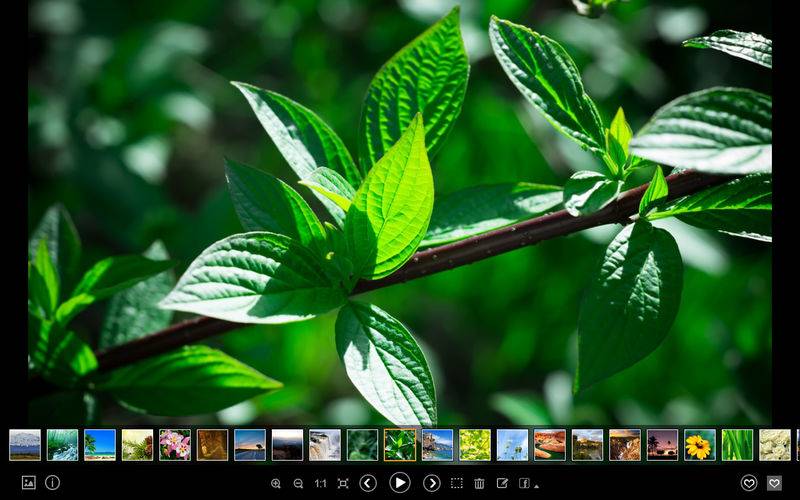This screenshot has height=500, width=800.
Task: Open the edit image pencil icon
Action: pyautogui.click(x=502, y=483)
